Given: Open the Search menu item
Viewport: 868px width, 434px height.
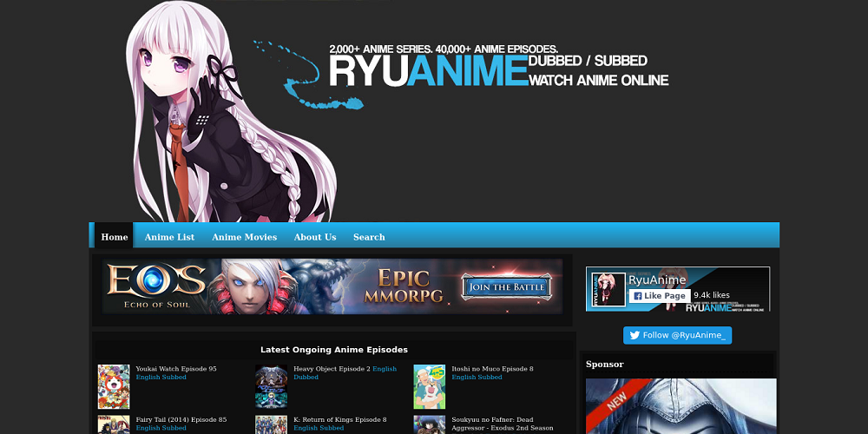Looking at the screenshot, I should click(369, 237).
